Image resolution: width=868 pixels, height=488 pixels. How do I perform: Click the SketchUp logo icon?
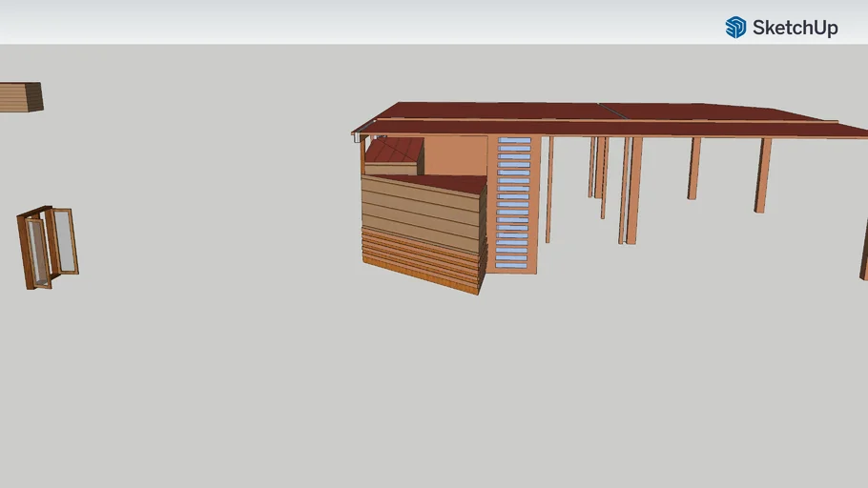click(735, 28)
